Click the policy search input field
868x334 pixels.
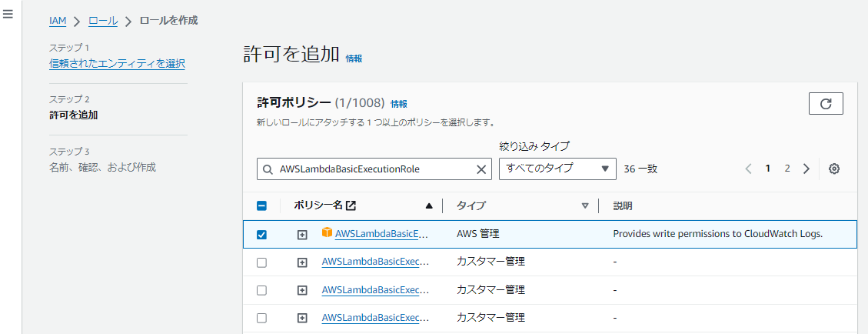374,169
